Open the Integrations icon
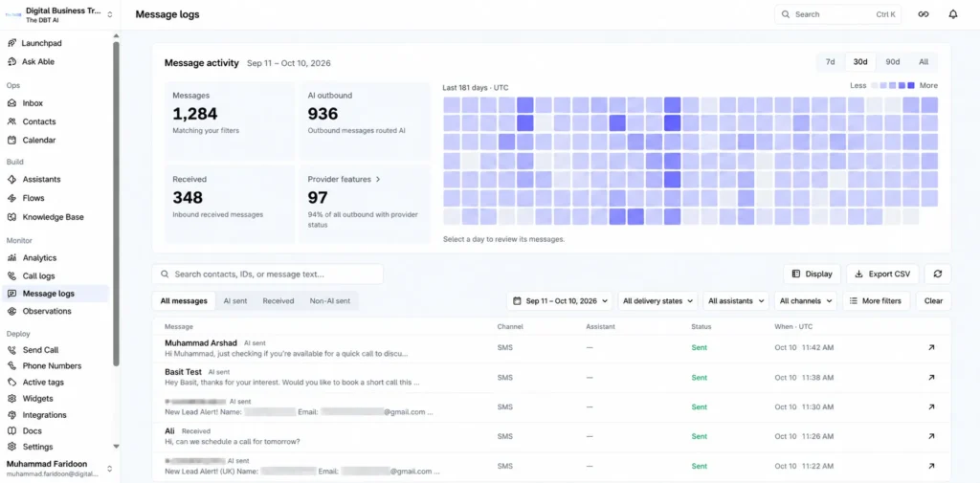The height and width of the screenshot is (483, 980). 11,415
